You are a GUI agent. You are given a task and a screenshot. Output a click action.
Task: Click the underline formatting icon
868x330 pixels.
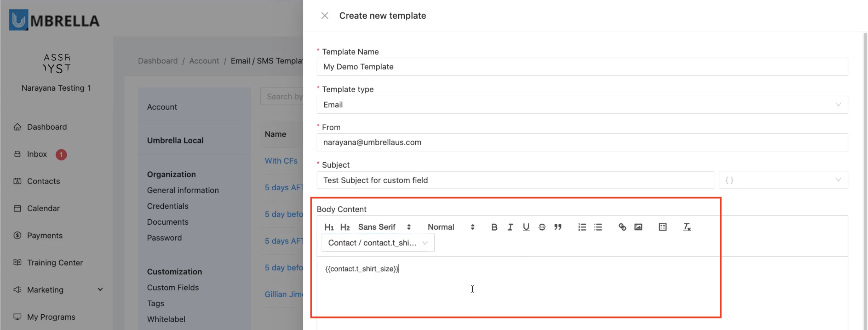click(526, 227)
